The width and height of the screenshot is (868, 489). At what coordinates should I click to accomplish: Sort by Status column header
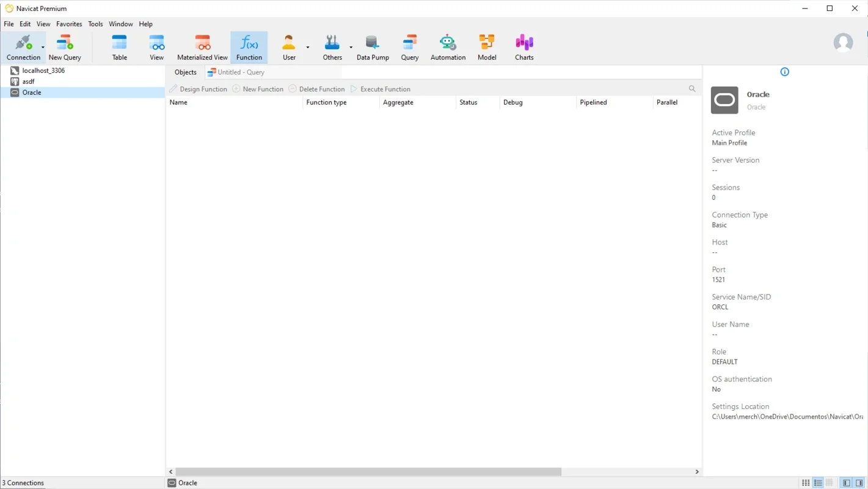(478, 102)
